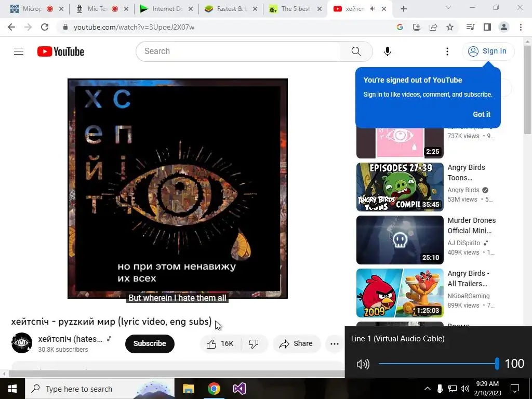Open NKibaRGaming channel name
Image resolution: width=532 pixels, height=399 pixels.
pyautogui.click(x=468, y=296)
